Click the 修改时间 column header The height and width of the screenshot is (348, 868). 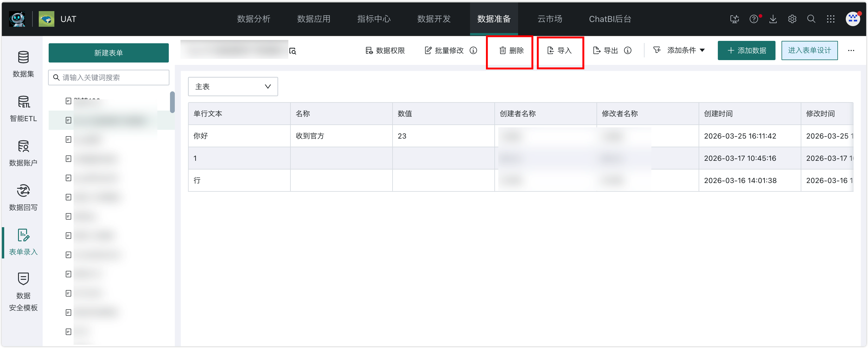[827, 114]
